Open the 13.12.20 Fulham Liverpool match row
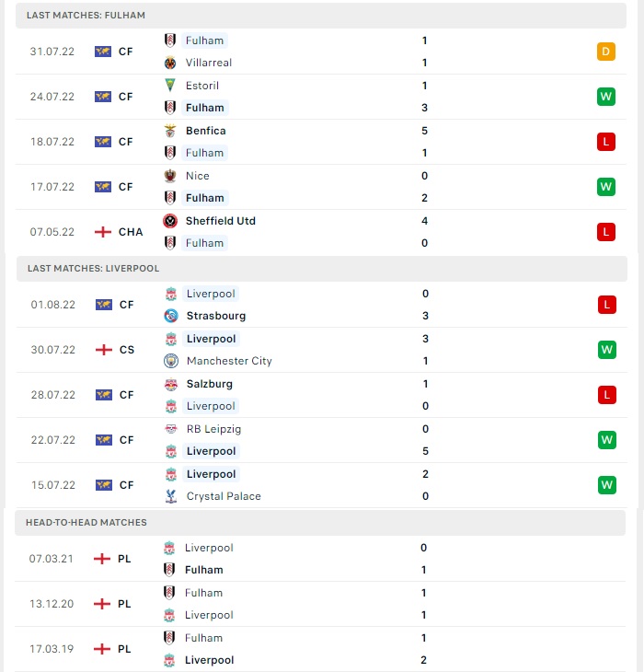 click(320, 604)
